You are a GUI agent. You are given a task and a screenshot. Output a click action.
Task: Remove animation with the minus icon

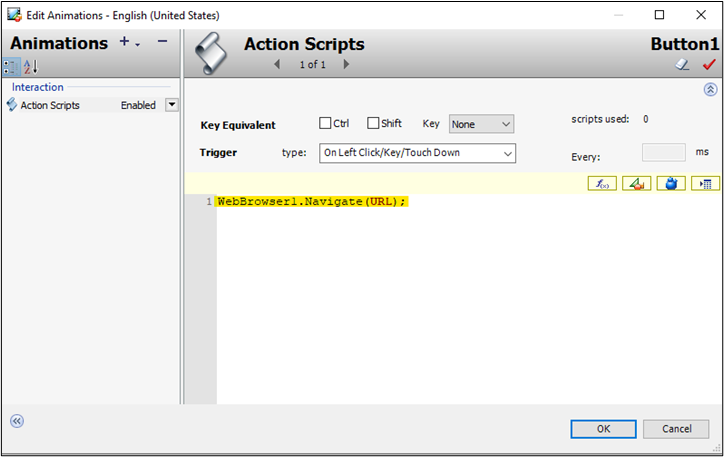(162, 42)
